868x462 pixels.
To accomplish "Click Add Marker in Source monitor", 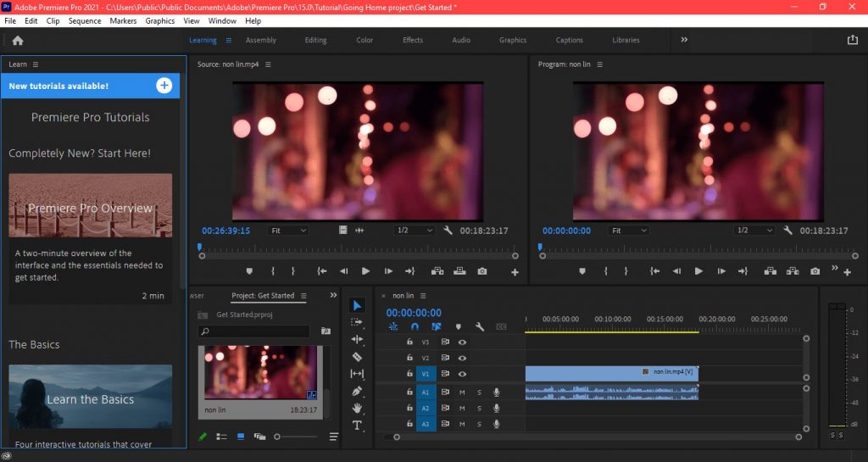I will pyautogui.click(x=249, y=271).
